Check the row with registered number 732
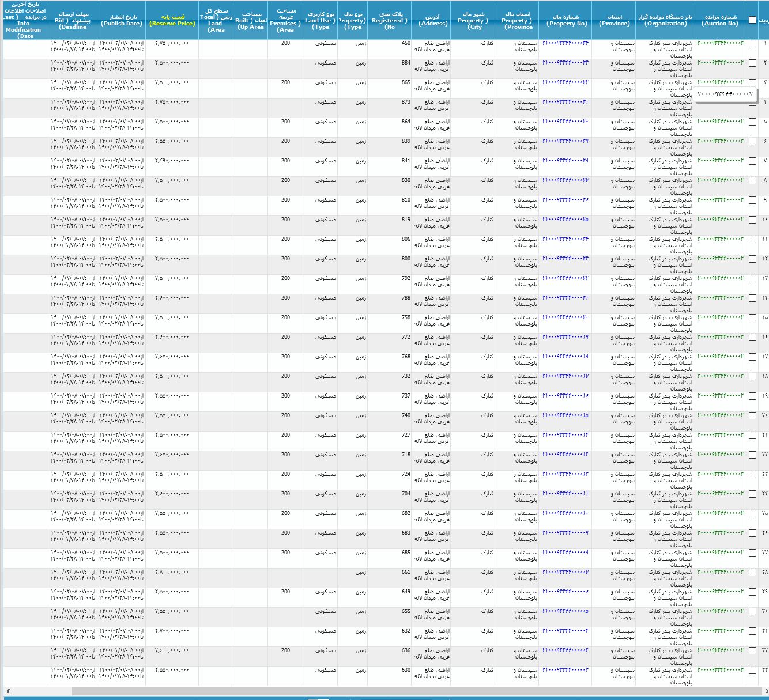 coord(752,377)
